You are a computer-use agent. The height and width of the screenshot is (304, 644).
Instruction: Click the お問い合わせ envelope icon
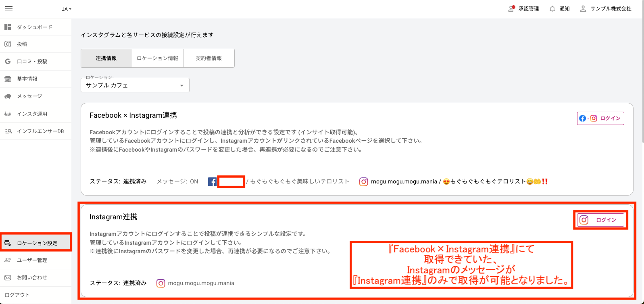[8, 277]
